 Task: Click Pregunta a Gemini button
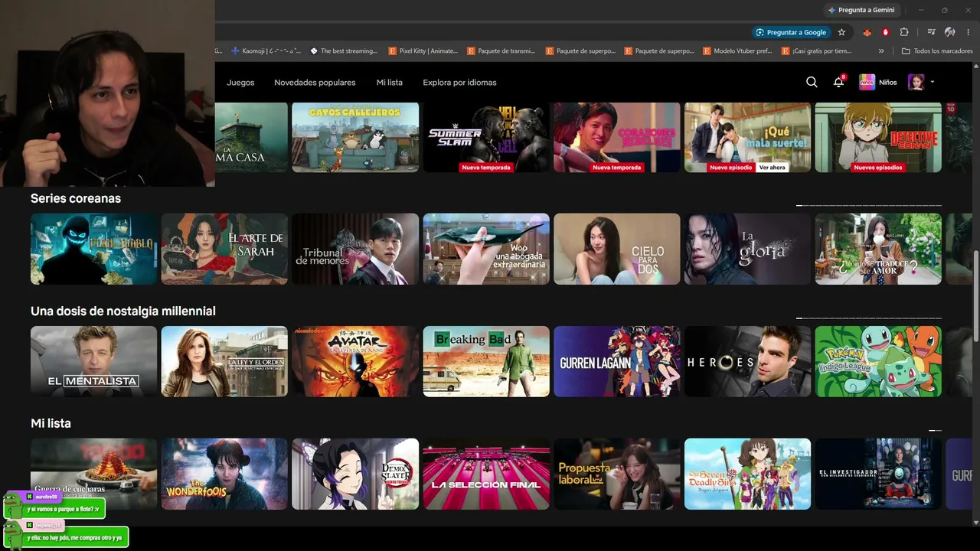pyautogui.click(x=861, y=10)
